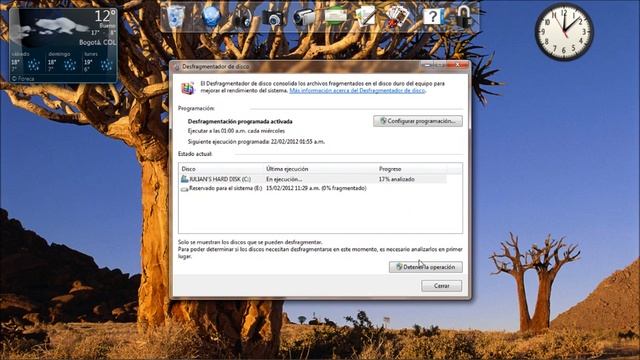Click '15/02/2012 11:29 a.m. (0% fragmentado)' cell
640x360 pixels.
316,188
